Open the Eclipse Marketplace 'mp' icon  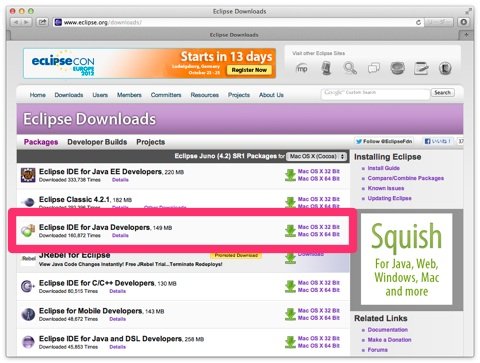(302, 69)
